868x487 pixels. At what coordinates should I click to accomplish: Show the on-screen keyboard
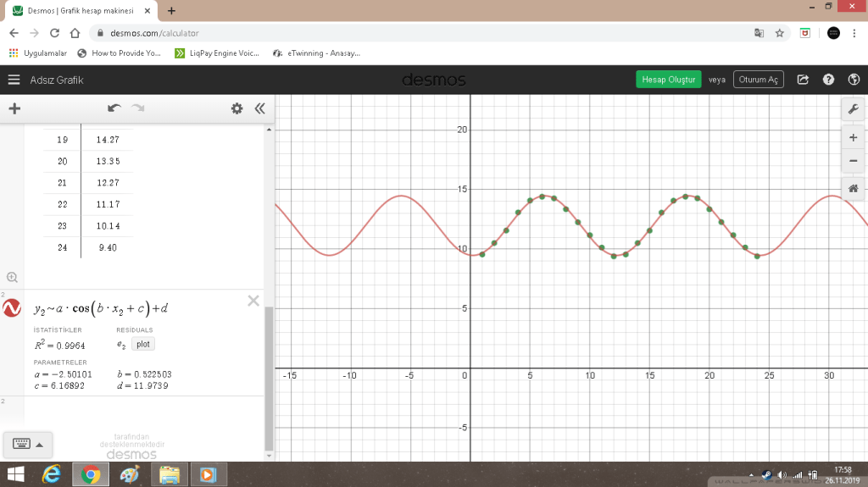tap(20, 443)
